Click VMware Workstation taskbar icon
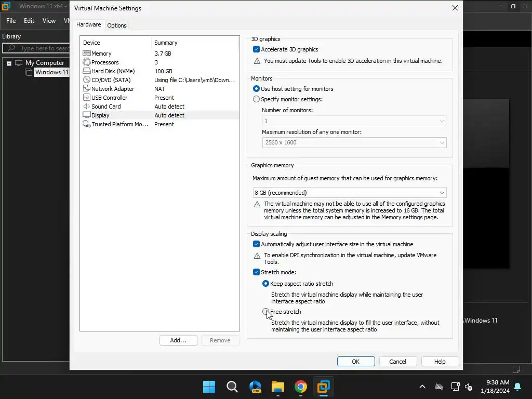The image size is (532, 399). (324, 387)
